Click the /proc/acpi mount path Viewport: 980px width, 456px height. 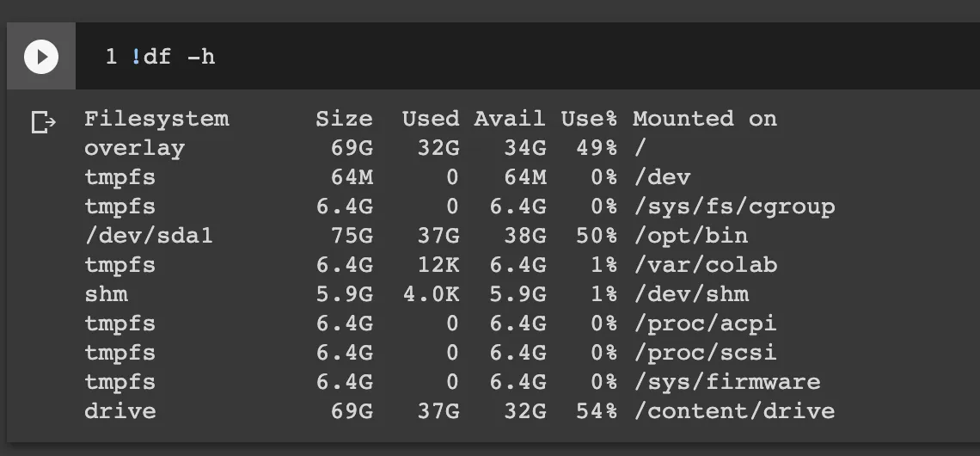(x=705, y=324)
